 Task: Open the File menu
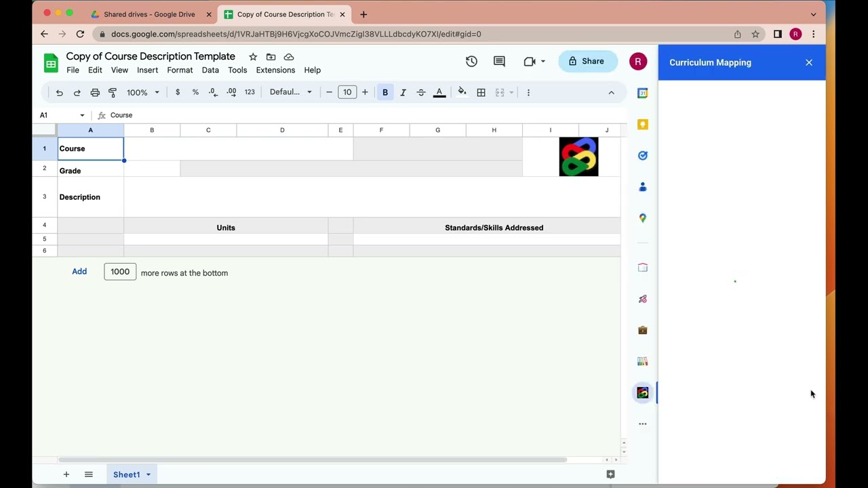(73, 70)
